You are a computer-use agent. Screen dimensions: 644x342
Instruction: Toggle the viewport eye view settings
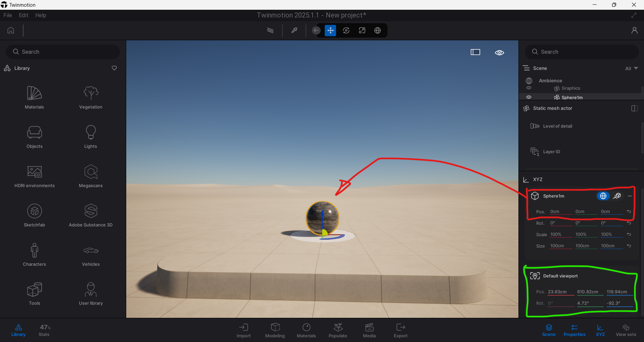point(499,52)
